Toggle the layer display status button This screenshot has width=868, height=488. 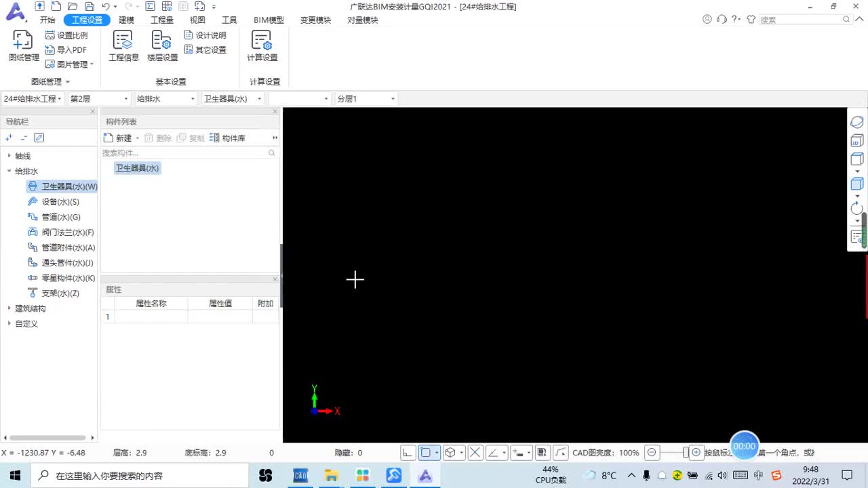(542, 453)
